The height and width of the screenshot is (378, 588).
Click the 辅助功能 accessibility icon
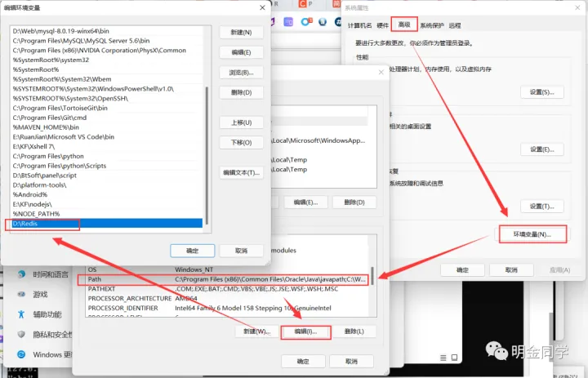[x=20, y=314]
